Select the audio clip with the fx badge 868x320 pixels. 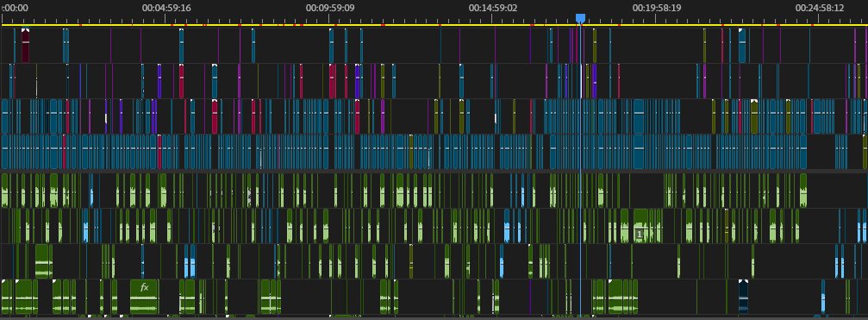click(144, 297)
